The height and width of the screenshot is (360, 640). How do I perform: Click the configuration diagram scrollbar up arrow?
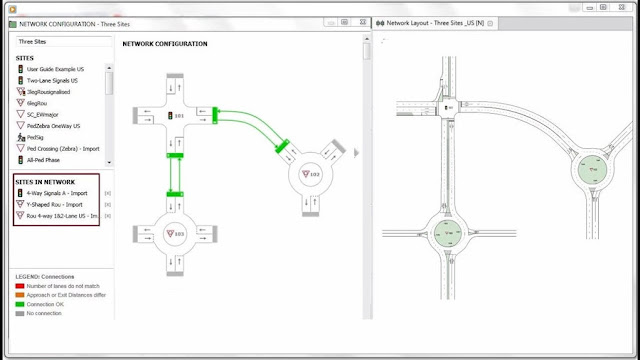coord(367,39)
